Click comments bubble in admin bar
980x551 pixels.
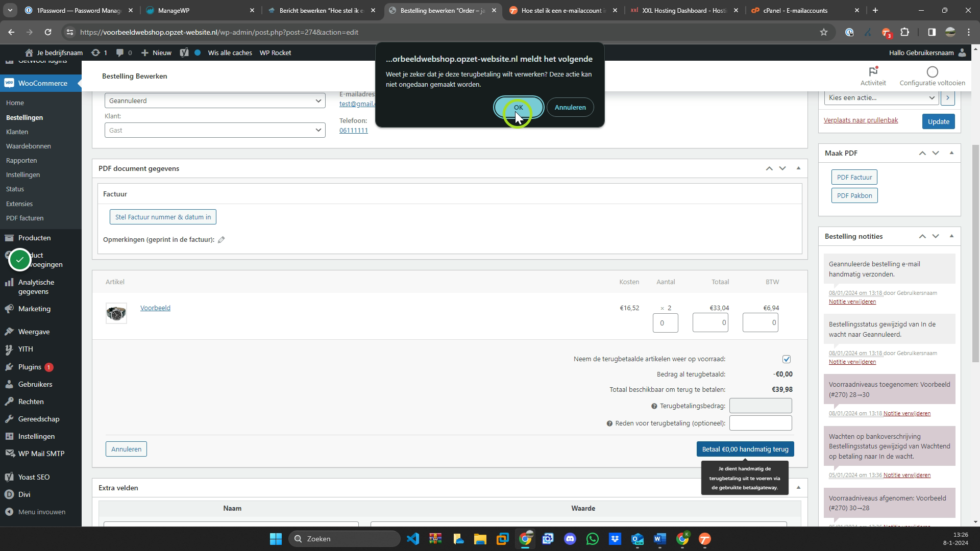(120, 53)
